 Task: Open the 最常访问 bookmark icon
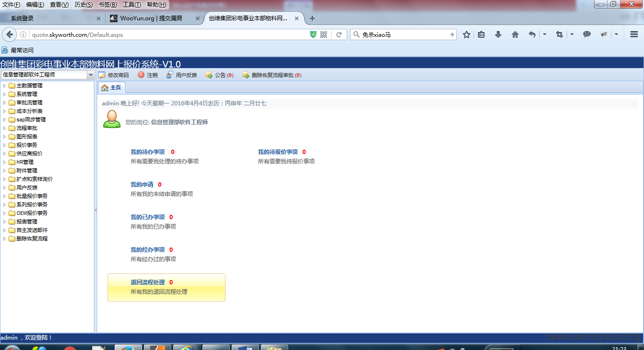(5, 50)
